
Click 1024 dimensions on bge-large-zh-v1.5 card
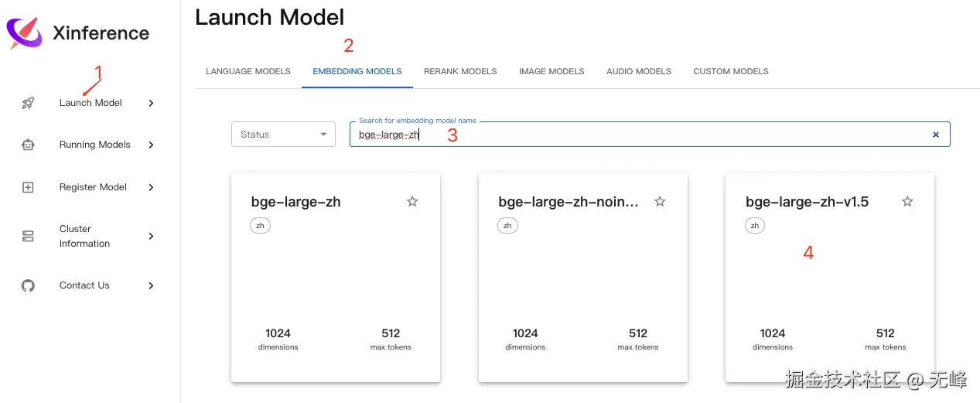(773, 340)
